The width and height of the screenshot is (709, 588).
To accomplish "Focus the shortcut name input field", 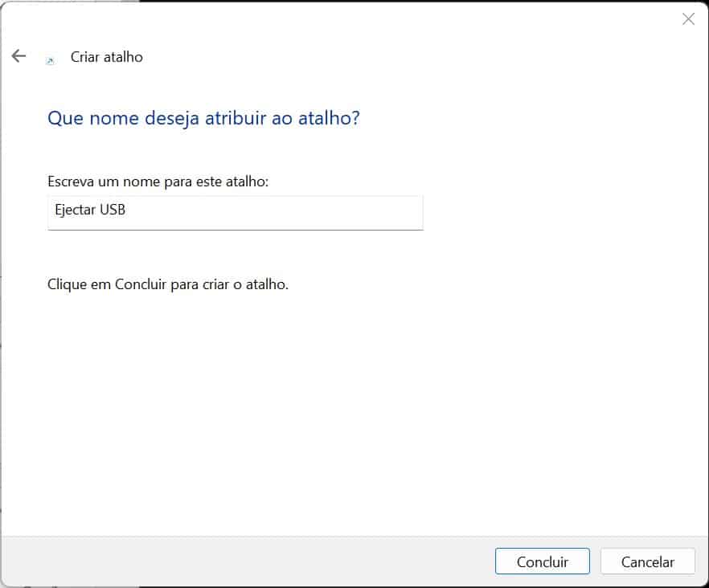I will coord(235,212).
